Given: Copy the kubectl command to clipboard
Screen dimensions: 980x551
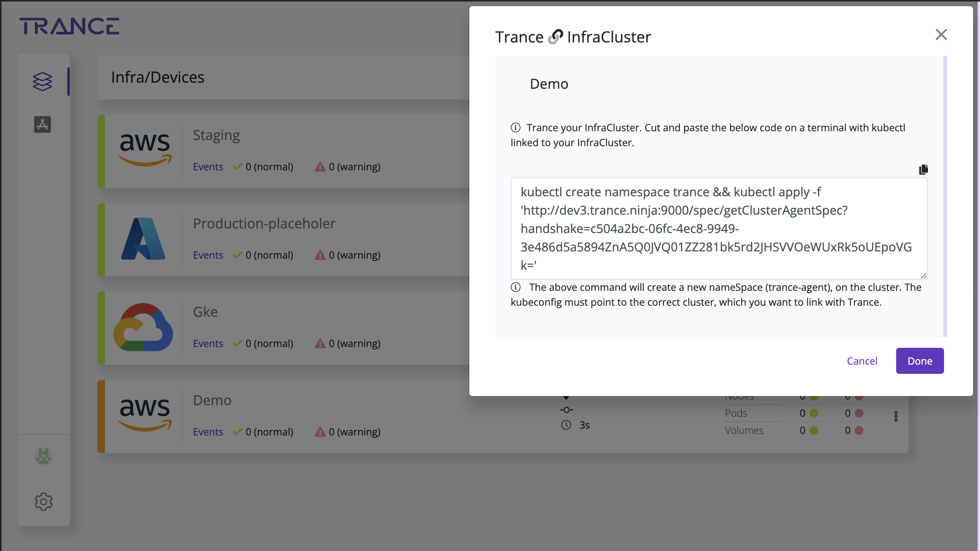Looking at the screenshot, I should click(923, 169).
